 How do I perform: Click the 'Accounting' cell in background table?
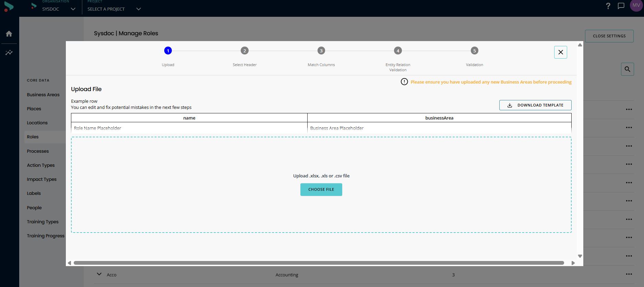click(x=287, y=275)
